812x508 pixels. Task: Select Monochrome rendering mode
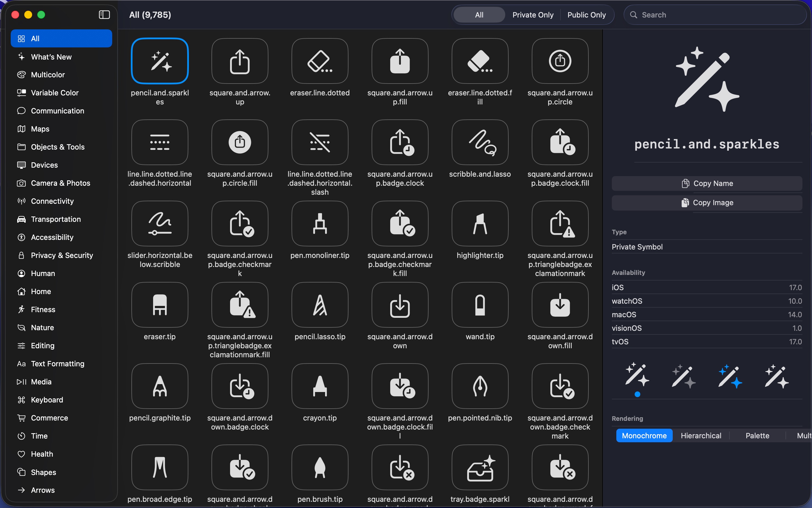coord(644,435)
